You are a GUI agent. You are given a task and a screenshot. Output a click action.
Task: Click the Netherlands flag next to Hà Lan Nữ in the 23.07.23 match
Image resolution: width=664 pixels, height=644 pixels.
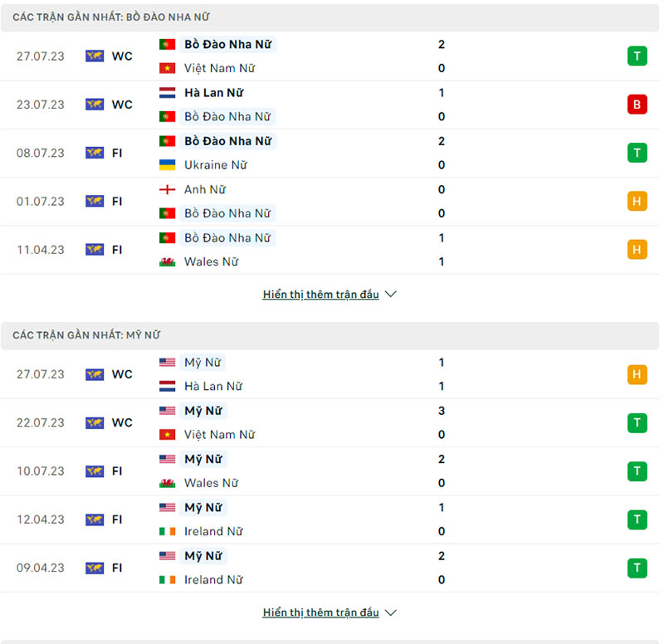point(168,93)
